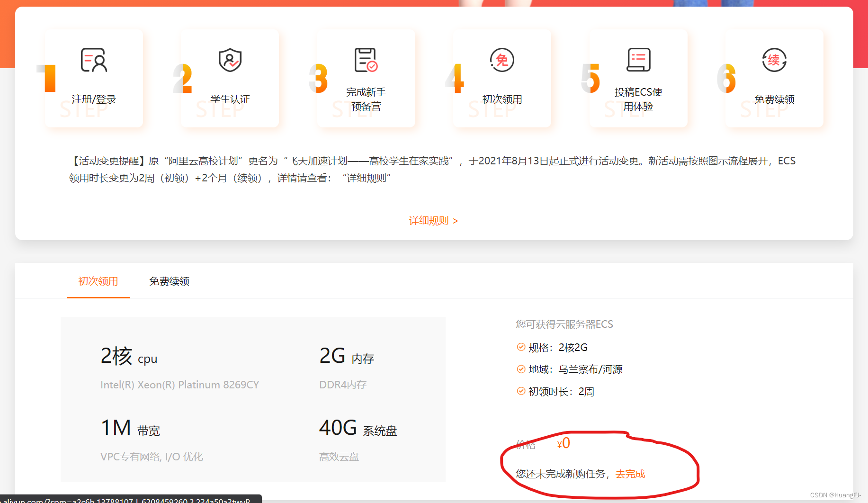Click the 投稿ECS使用体验 step label
Viewport: 868px width, 503px height.
[x=638, y=99]
